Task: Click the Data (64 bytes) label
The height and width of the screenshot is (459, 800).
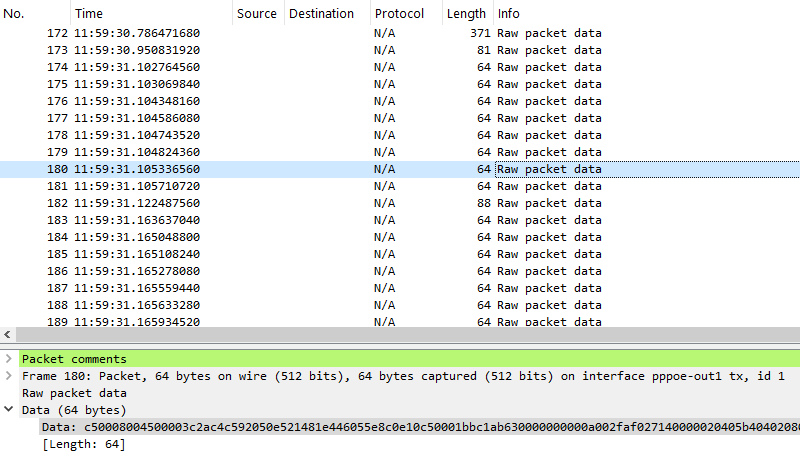Action: tap(74, 410)
